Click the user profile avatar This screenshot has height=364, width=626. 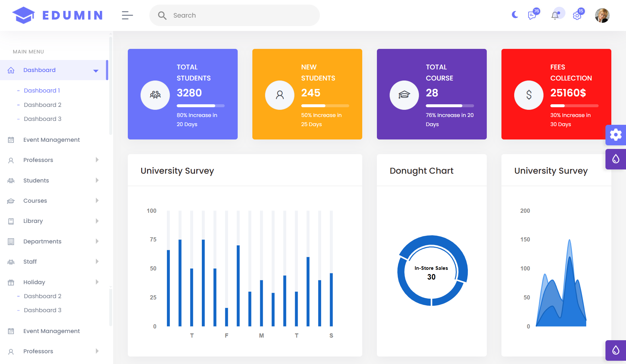602,15
